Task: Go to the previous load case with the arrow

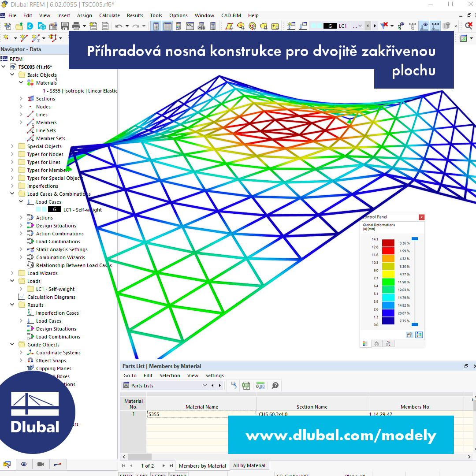Action: [x=368, y=26]
